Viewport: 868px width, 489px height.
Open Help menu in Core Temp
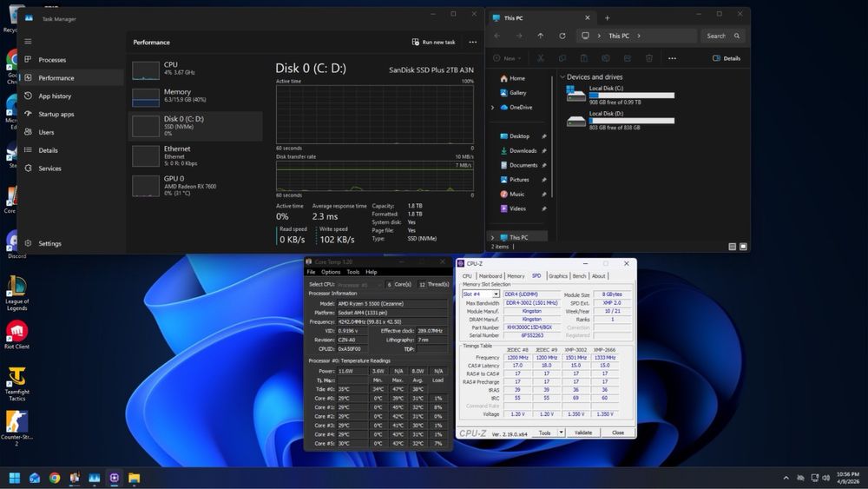(x=372, y=272)
